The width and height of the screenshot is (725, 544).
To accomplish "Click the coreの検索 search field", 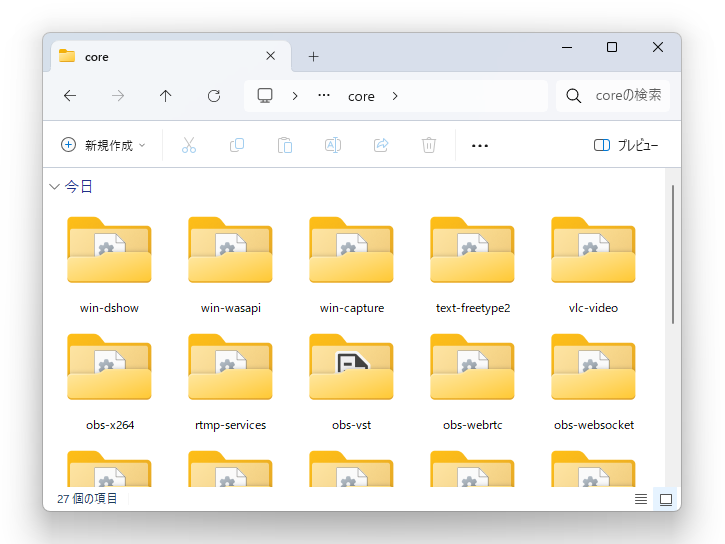I will 613,96.
